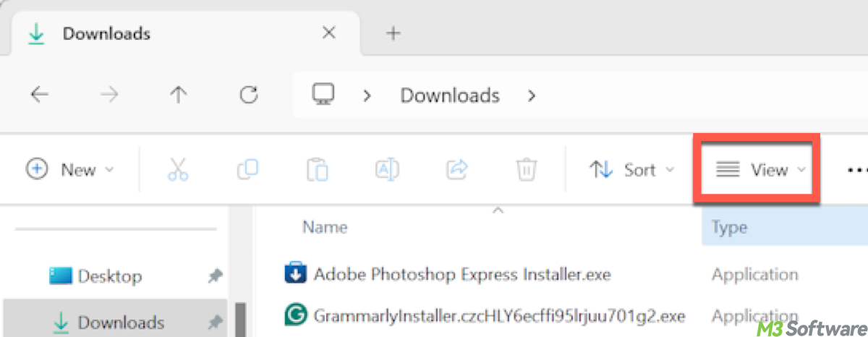Select the GrammarlyInstaller exe file
Image resolution: width=868 pixels, height=337 pixels.
[x=499, y=316]
